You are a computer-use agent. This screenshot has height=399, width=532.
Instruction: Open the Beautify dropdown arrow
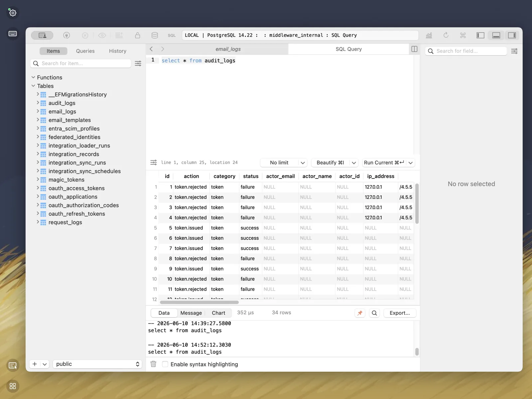point(354,163)
